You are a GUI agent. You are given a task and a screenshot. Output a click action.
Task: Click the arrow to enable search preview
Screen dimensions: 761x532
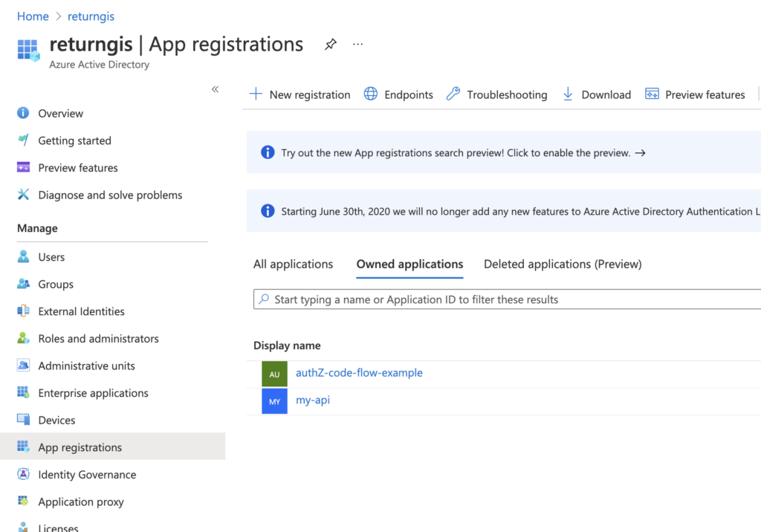[641, 153]
